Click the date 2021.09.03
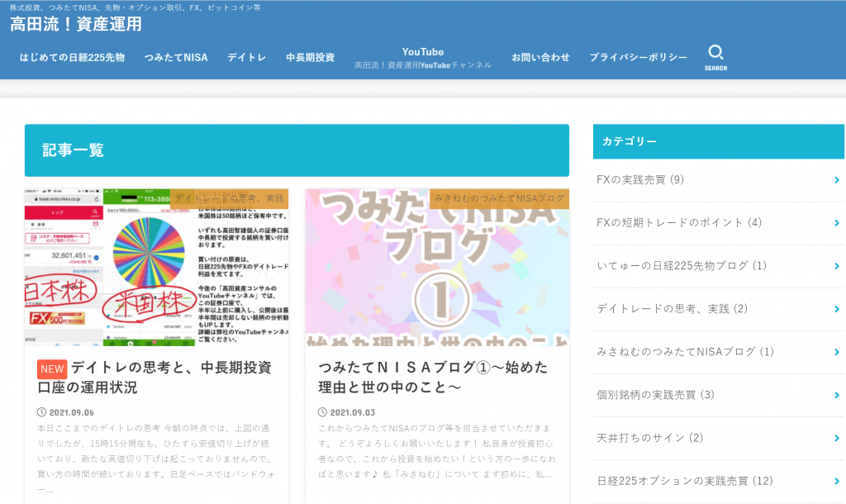 353,413
